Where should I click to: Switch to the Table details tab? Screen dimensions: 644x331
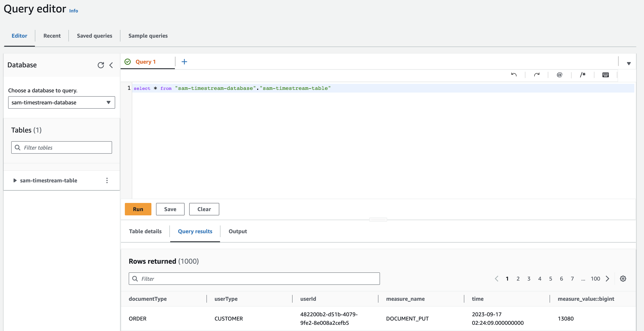(145, 231)
